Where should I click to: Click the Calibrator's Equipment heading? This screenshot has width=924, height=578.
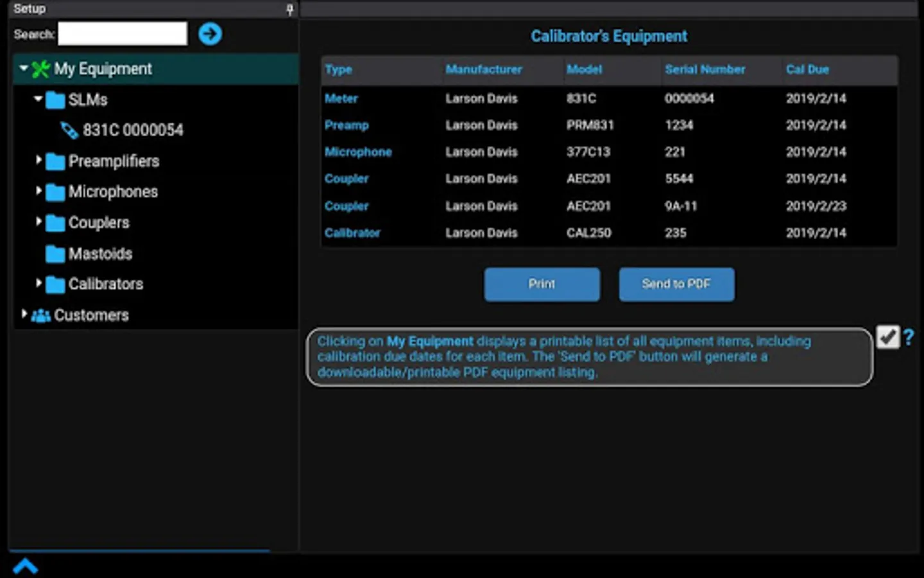point(609,37)
